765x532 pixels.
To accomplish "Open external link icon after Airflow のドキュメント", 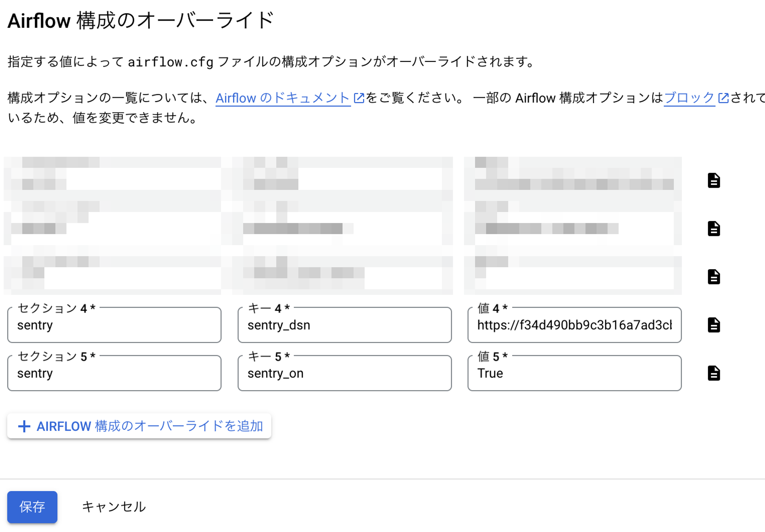I will [x=359, y=98].
